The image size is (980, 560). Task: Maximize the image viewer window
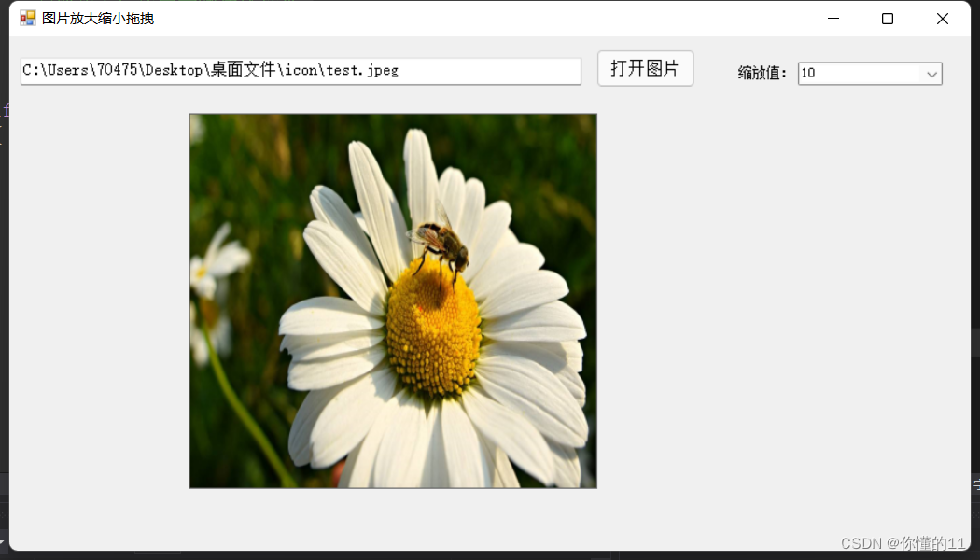(887, 18)
